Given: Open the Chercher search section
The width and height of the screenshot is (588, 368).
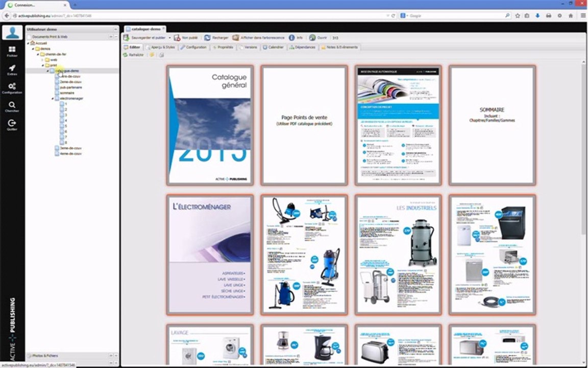Looking at the screenshot, I should (x=12, y=107).
